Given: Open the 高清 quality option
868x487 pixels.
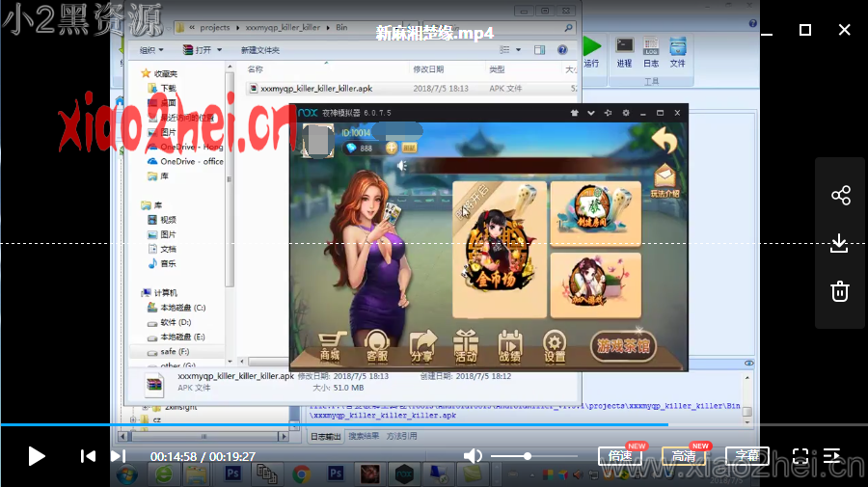Looking at the screenshot, I should pos(684,456).
